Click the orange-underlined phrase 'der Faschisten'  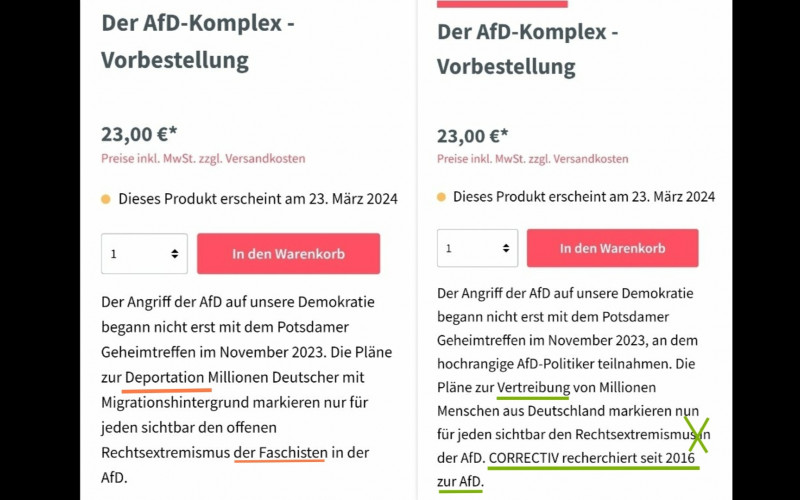280,452
